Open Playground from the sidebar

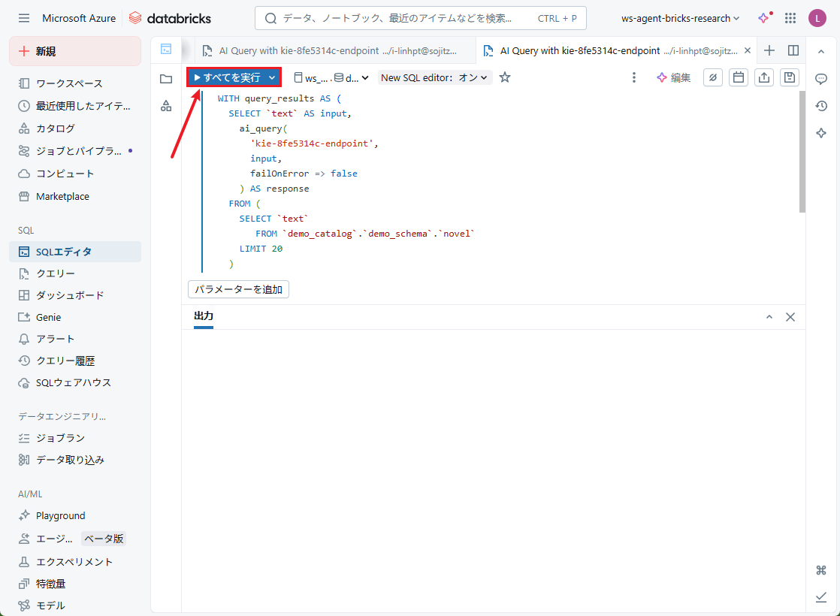click(x=60, y=515)
